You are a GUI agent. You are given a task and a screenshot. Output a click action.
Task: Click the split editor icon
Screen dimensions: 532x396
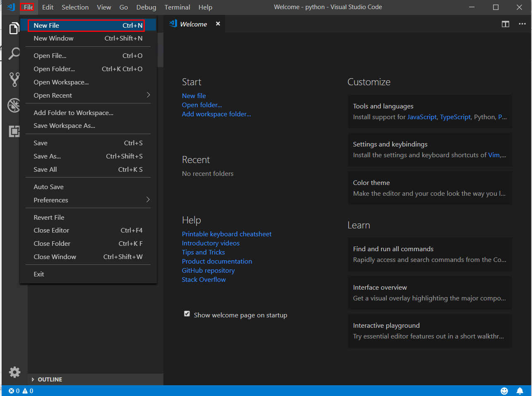506,24
